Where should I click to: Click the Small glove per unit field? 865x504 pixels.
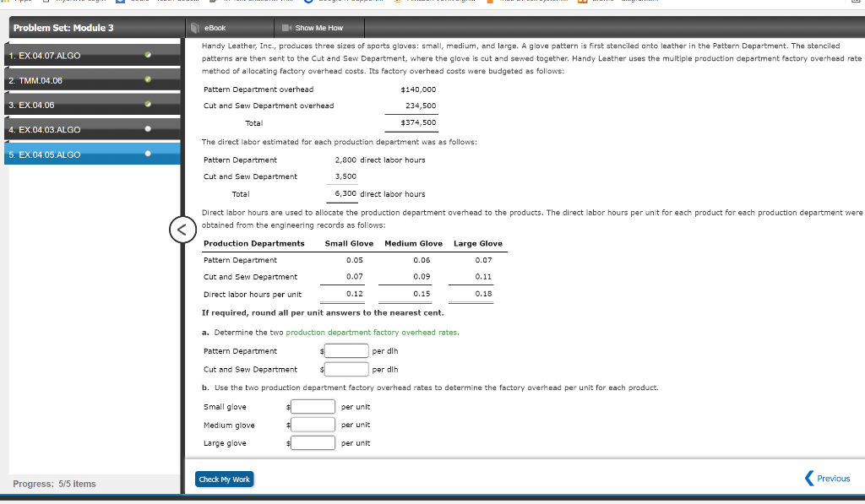pos(312,406)
